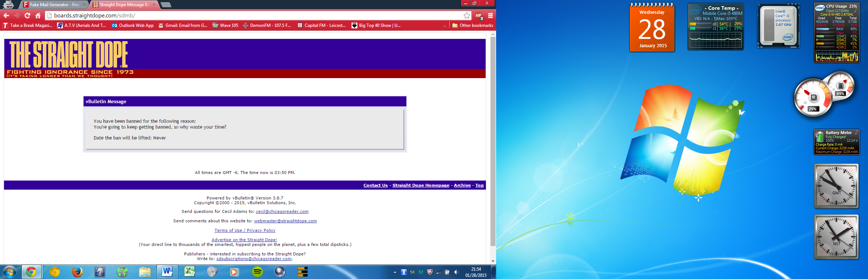This screenshot has height=279, width=868.
Task: Click the browser address bar
Action: click(254, 16)
